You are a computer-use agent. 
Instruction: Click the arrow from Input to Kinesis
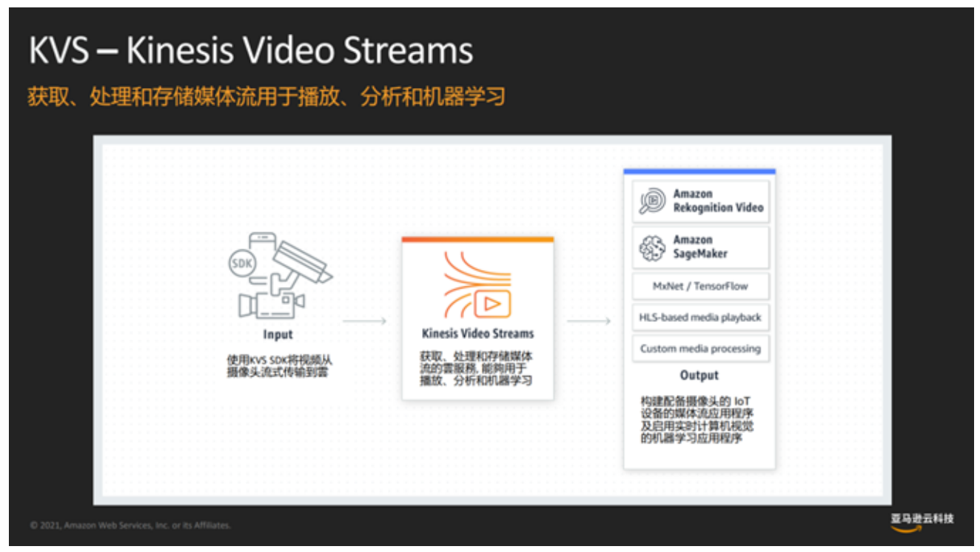(x=364, y=321)
